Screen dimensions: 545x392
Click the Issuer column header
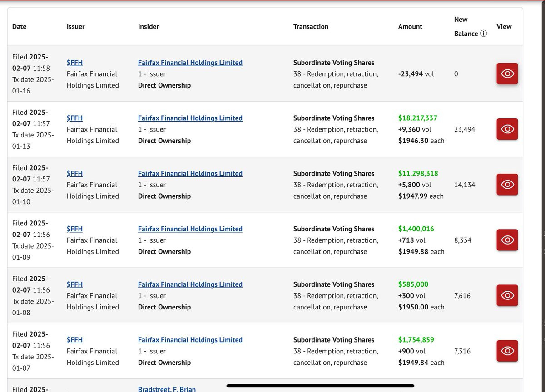click(x=75, y=26)
